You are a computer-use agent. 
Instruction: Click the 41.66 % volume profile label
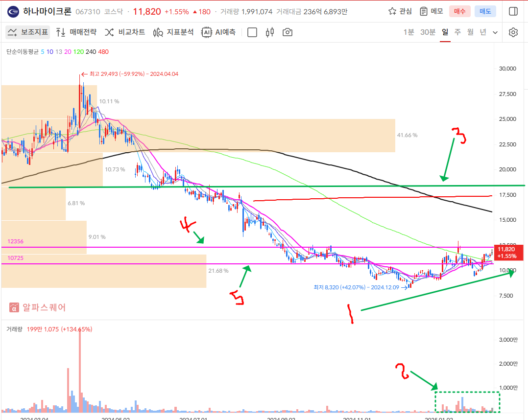(407, 135)
